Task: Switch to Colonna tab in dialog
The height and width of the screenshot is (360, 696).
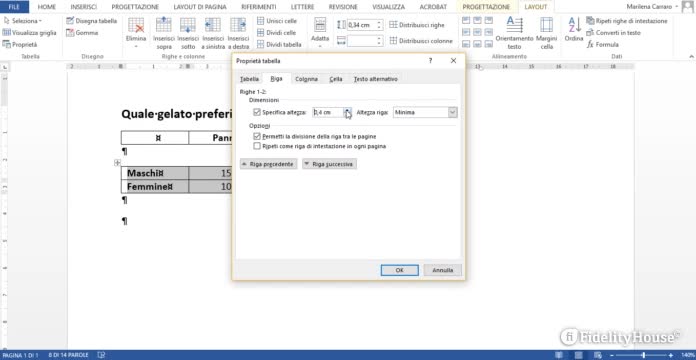Action: point(306,79)
